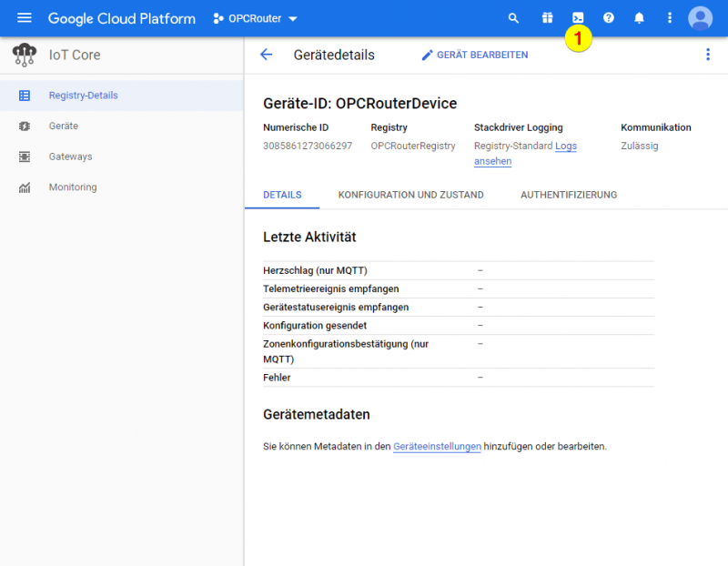Screen dimensions: 728x566
Task: Open the AUTHENTIFIZIERUNG tab
Action: 568,195
